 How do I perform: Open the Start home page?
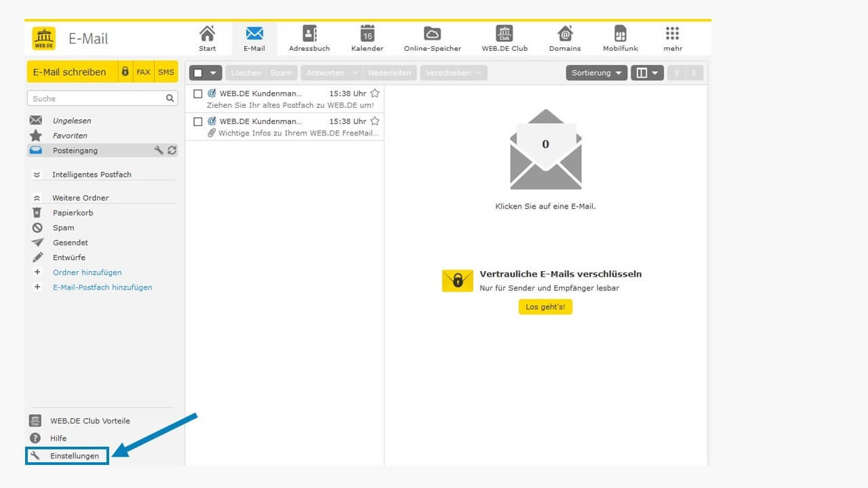208,39
